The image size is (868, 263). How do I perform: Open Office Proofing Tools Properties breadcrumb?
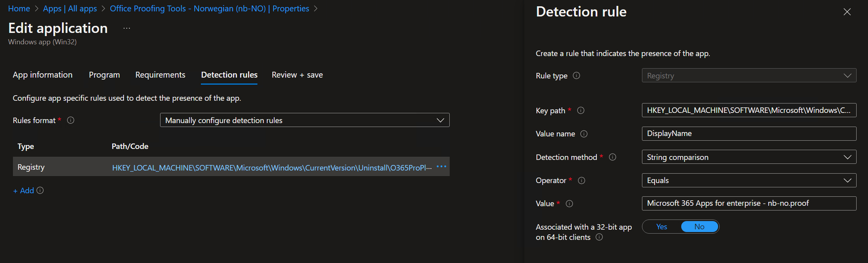point(210,9)
